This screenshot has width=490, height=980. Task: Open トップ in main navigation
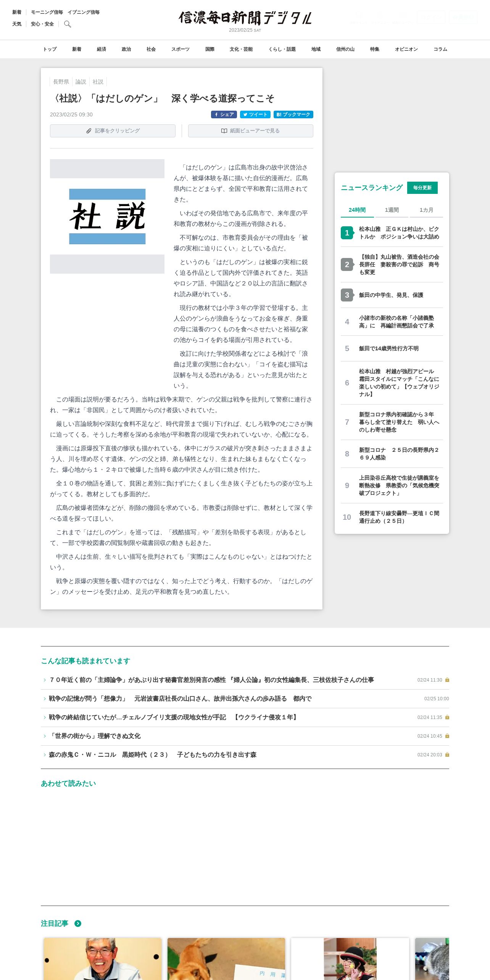pos(50,49)
